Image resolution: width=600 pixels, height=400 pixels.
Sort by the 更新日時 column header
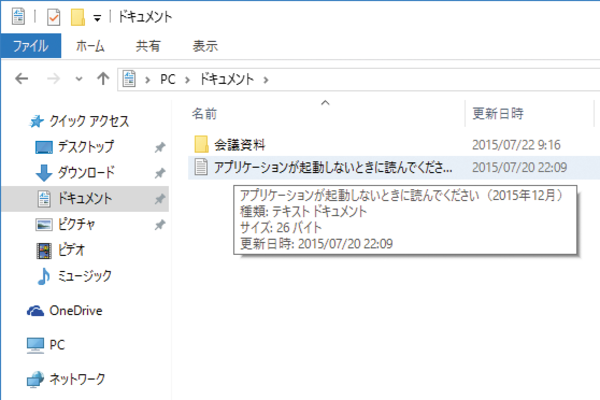(x=498, y=114)
